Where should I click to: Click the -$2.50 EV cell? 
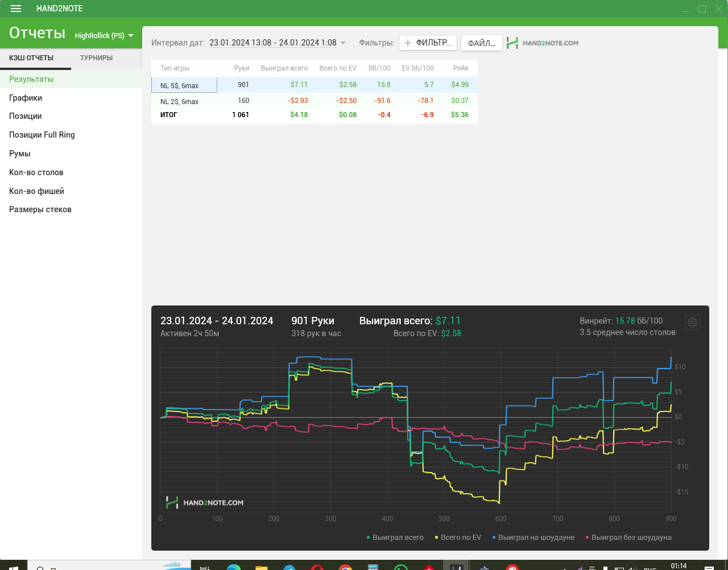pyautogui.click(x=347, y=101)
